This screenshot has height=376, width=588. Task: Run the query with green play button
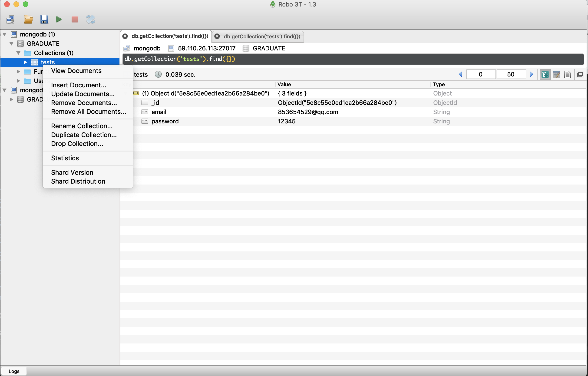pos(59,19)
